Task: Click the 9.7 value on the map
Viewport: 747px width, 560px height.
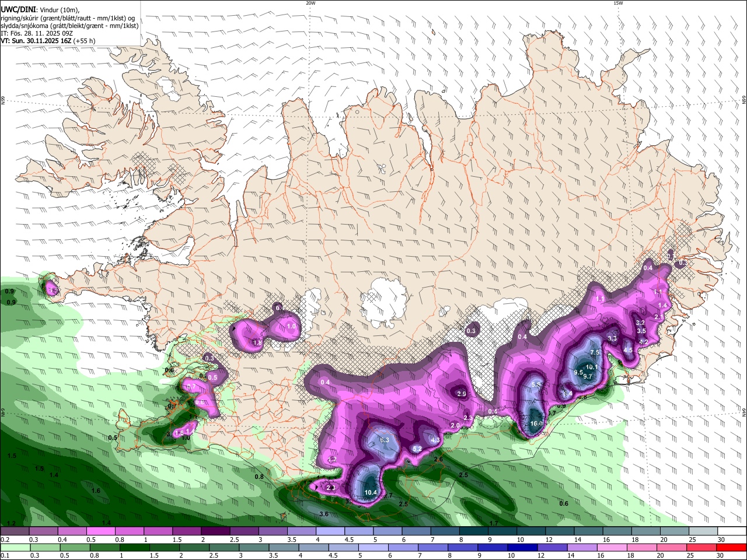Action: tap(588, 376)
